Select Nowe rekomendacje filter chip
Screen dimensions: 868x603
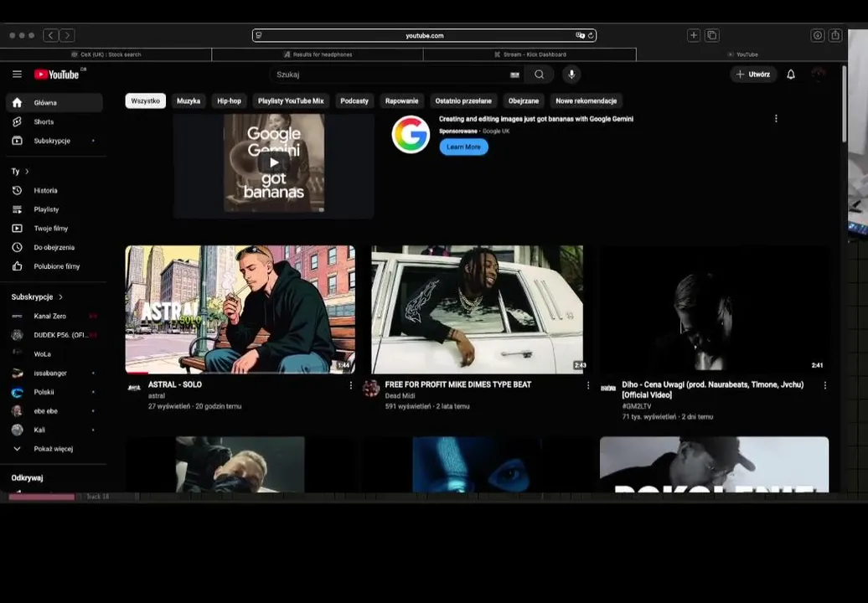pyautogui.click(x=586, y=101)
